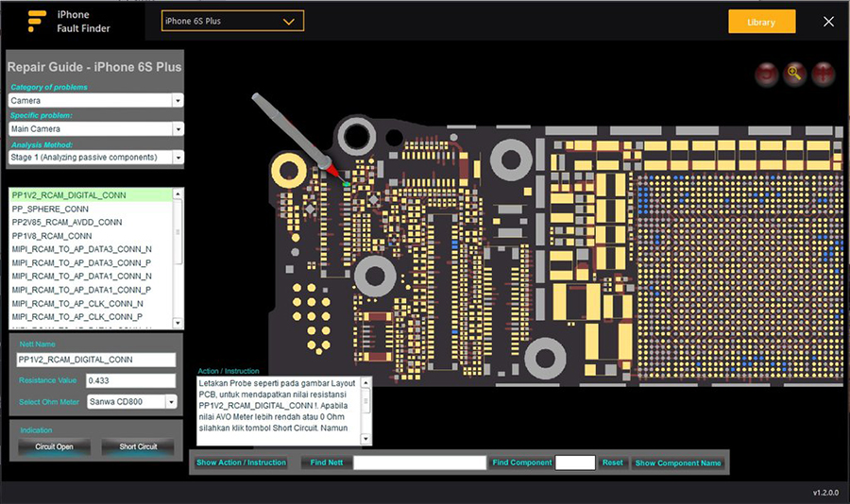Click the green probed pad on PCB

point(347,185)
